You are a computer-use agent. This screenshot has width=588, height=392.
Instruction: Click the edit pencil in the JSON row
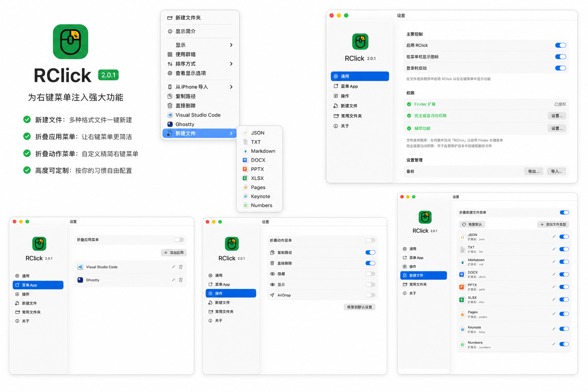pyautogui.click(x=554, y=237)
